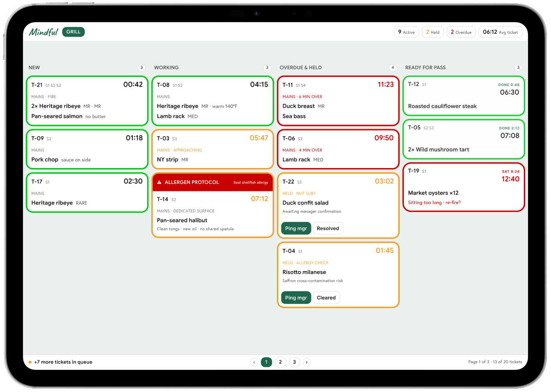Ping manager for Risotto milanese
551x392 pixels.
[x=296, y=297]
